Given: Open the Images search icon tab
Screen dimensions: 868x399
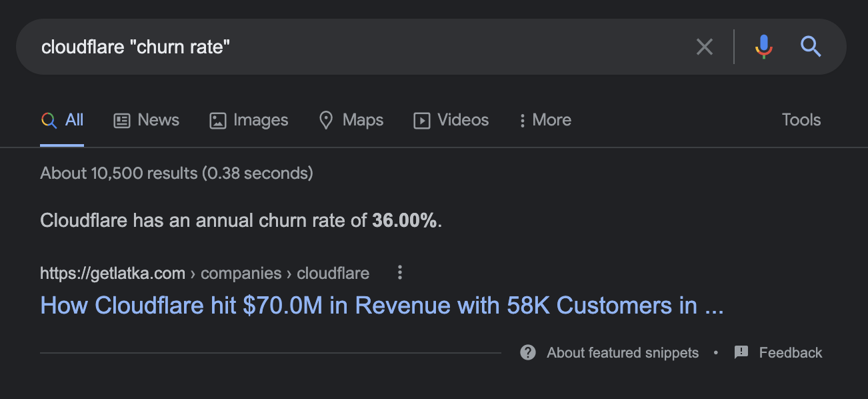Looking at the screenshot, I should [x=217, y=120].
